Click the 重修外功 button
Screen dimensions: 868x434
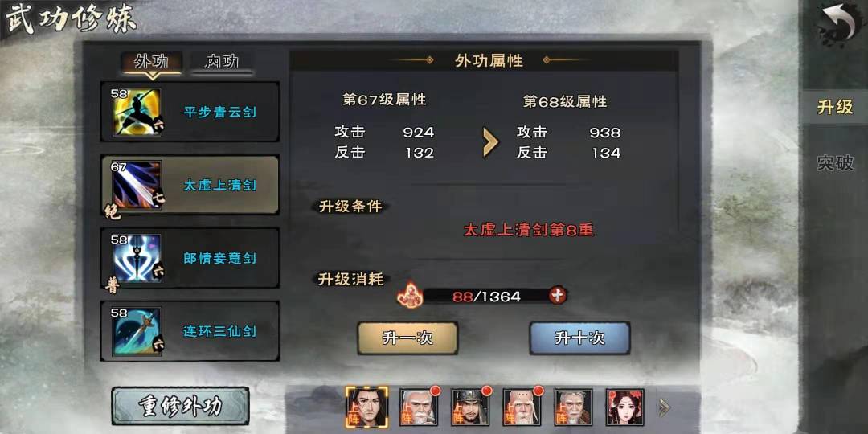point(181,407)
